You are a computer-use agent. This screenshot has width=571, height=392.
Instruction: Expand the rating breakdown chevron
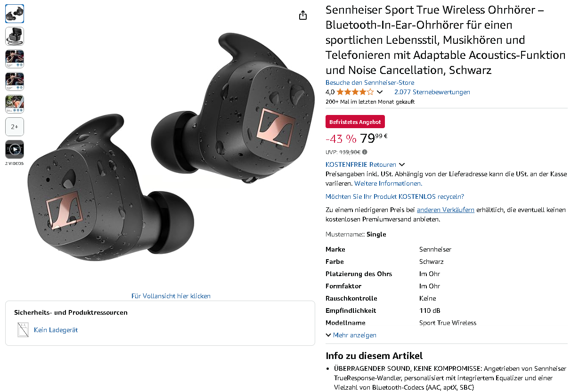380,92
